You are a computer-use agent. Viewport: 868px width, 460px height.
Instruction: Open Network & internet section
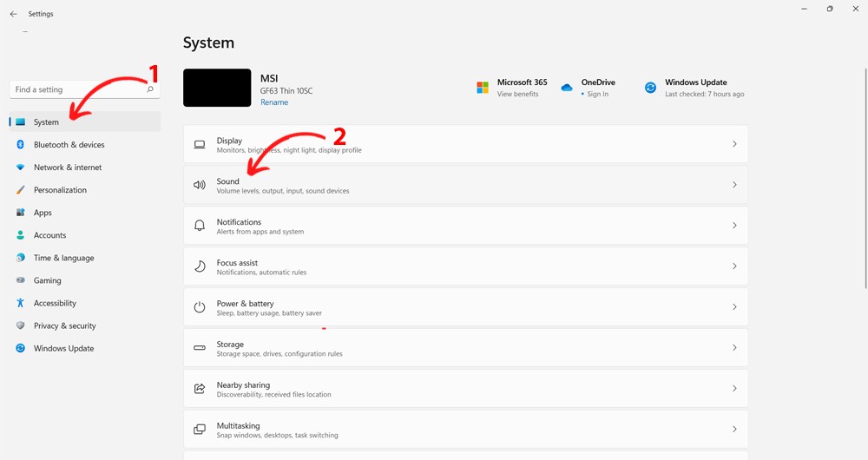pos(85,168)
